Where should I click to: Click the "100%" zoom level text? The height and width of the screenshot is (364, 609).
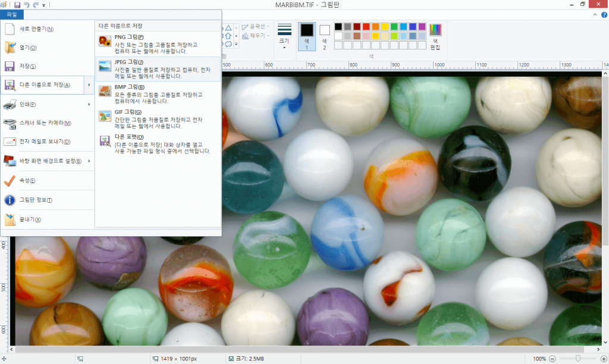(539, 359)
